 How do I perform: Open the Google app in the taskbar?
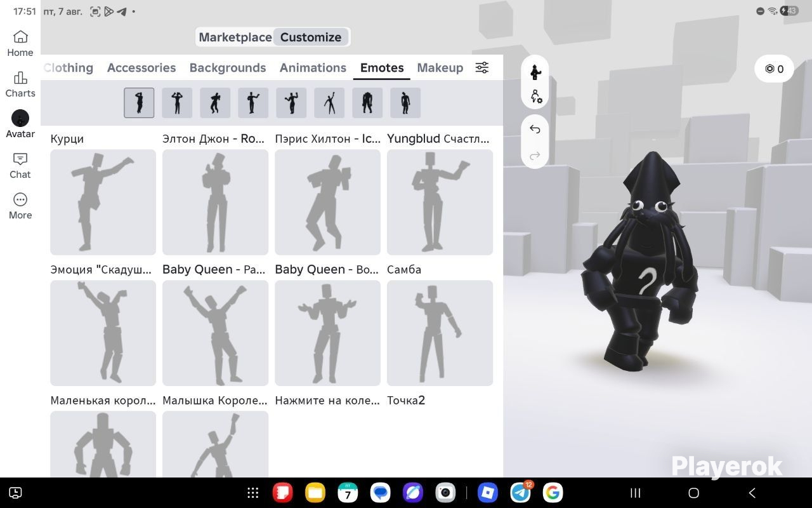[x=553, y=493]
